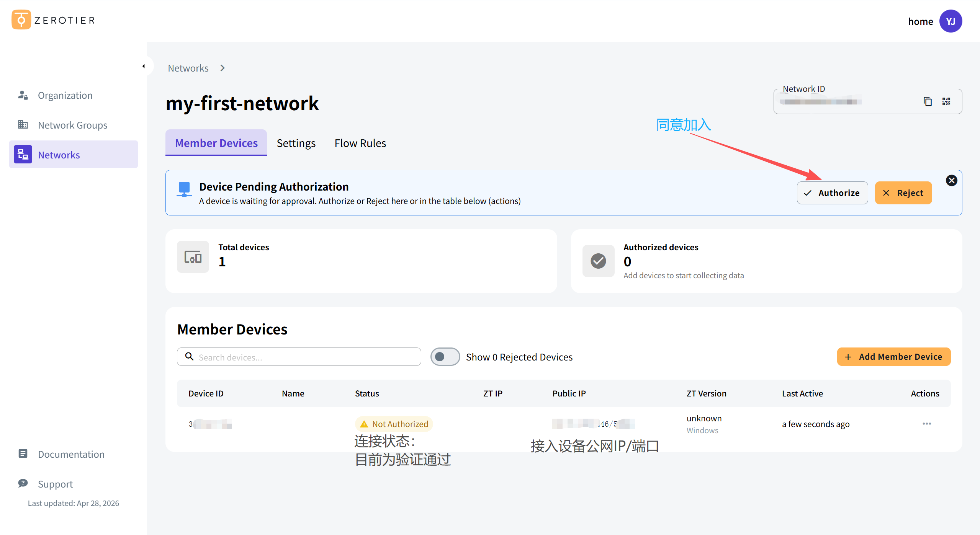Click the Device ID column header

pos(206,393)
